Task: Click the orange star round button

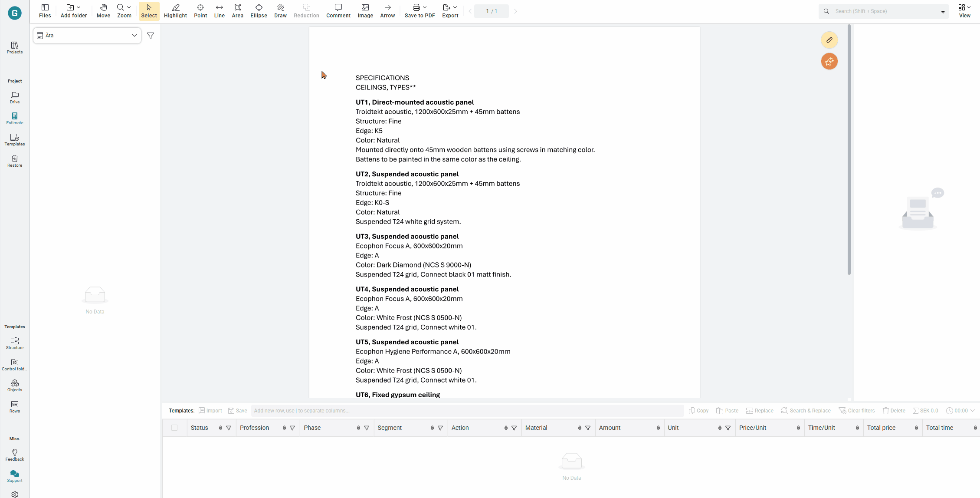Action: tap(829, 62)
